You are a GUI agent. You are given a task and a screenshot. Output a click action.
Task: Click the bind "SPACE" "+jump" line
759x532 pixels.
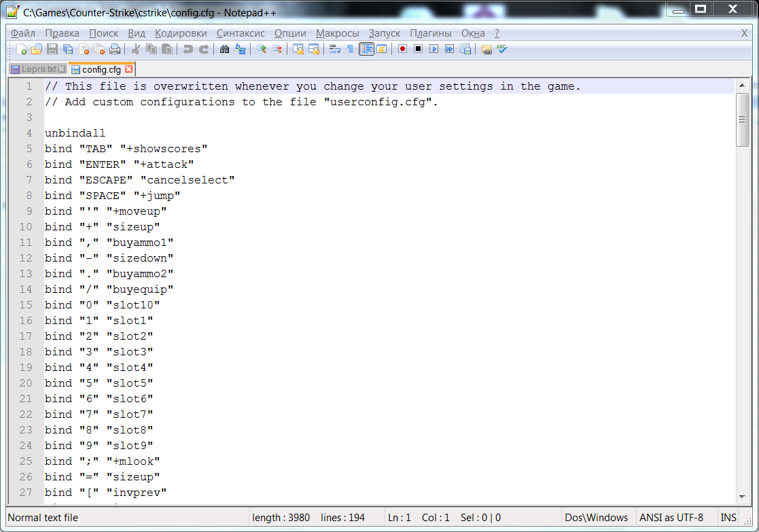click(x=112, y=196)
